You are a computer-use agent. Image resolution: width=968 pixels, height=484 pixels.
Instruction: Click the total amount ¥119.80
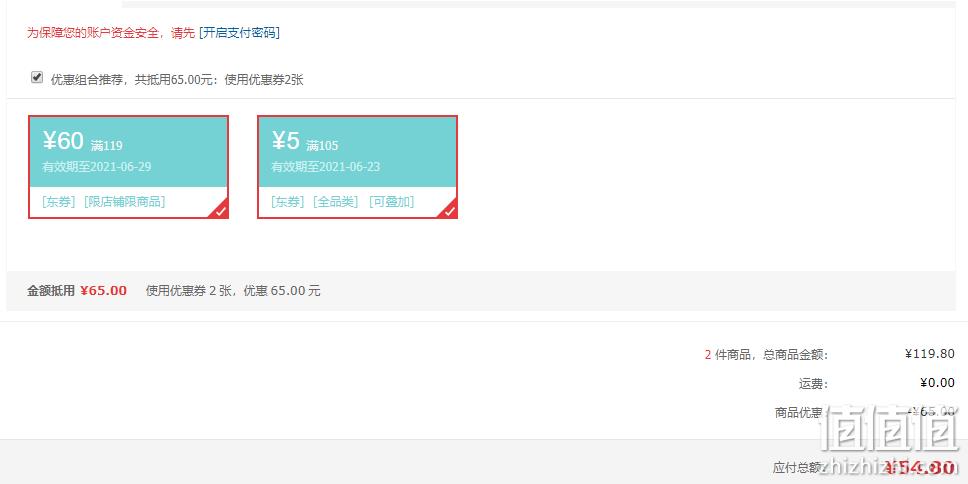(930, 354)
